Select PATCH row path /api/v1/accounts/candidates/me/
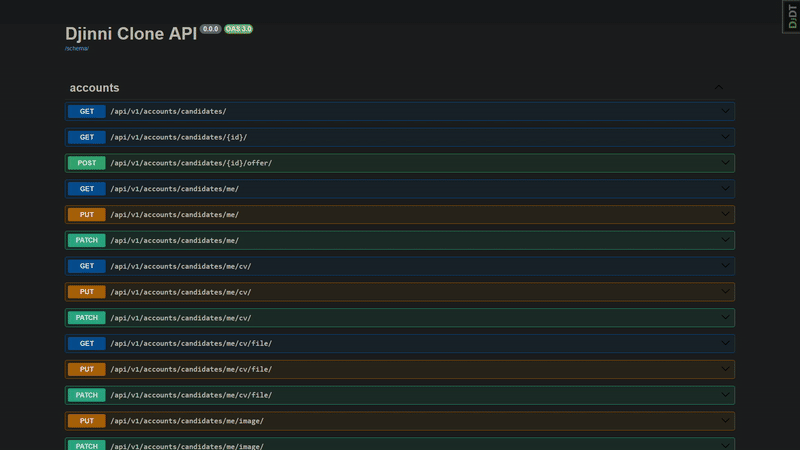 (x=174, y=240)
